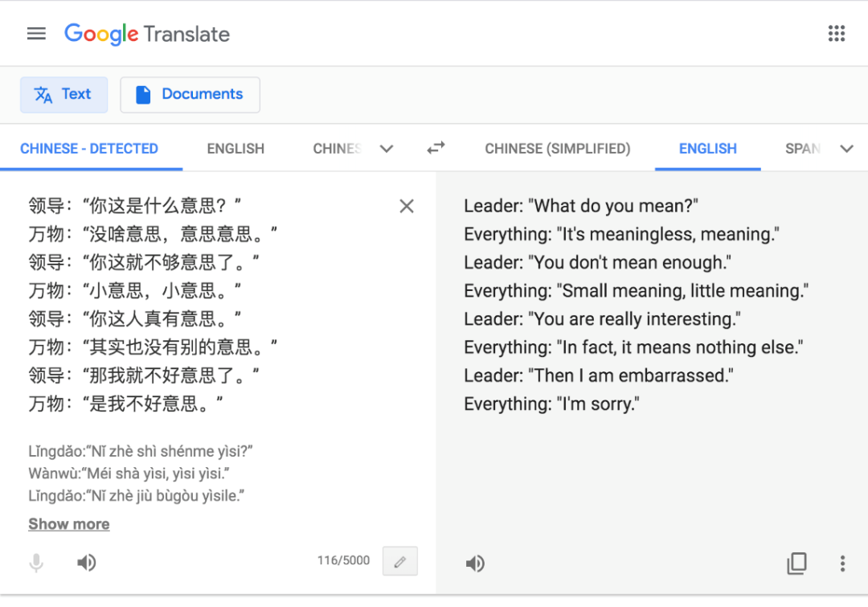Open the hamburger main menu
868x607 pixels.
click(x=36, y=34)
